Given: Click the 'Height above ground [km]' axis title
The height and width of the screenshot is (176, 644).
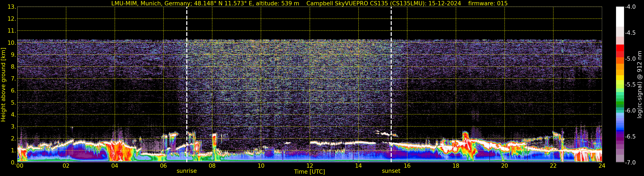Looking at the screenshot, I should (x=3, y=85).
